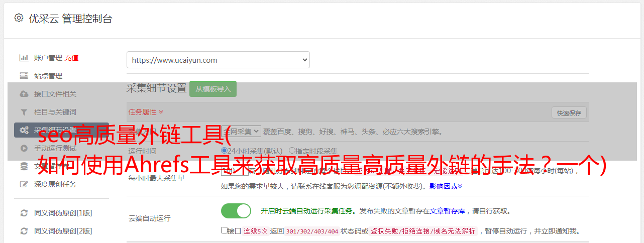Expand the 影响因素 link

(x=446, y=186)
